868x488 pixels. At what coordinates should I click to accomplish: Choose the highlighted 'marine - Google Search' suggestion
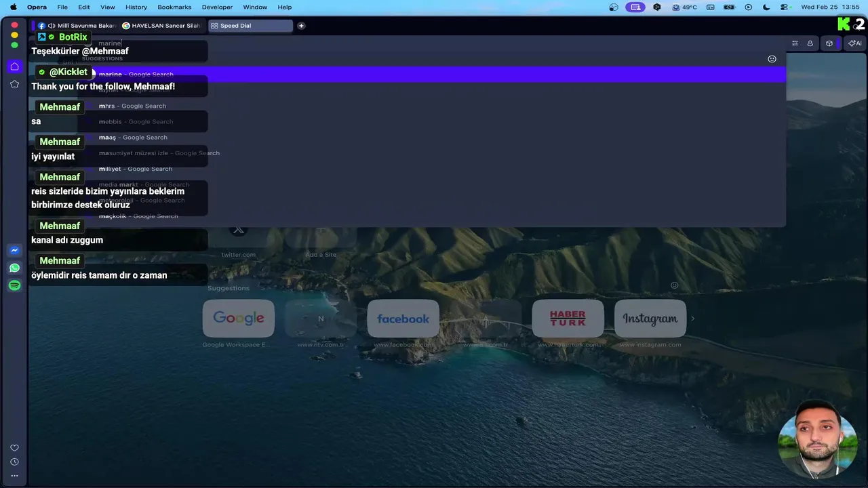pyautogui.click(x=432, y=75)
